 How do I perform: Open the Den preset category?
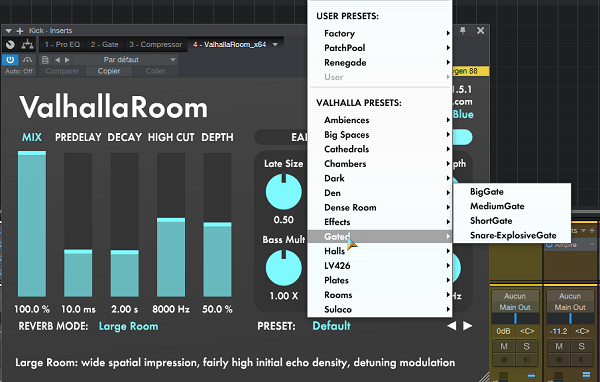click(380, 193)
